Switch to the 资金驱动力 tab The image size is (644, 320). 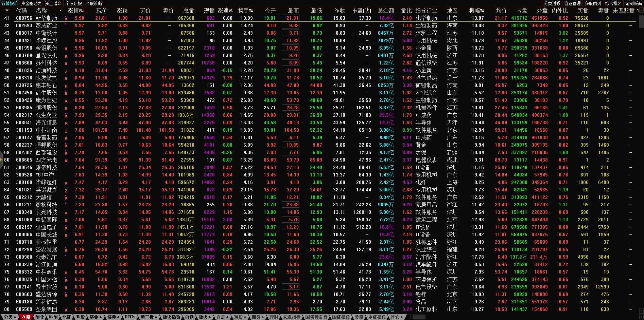tap(31, 3)
